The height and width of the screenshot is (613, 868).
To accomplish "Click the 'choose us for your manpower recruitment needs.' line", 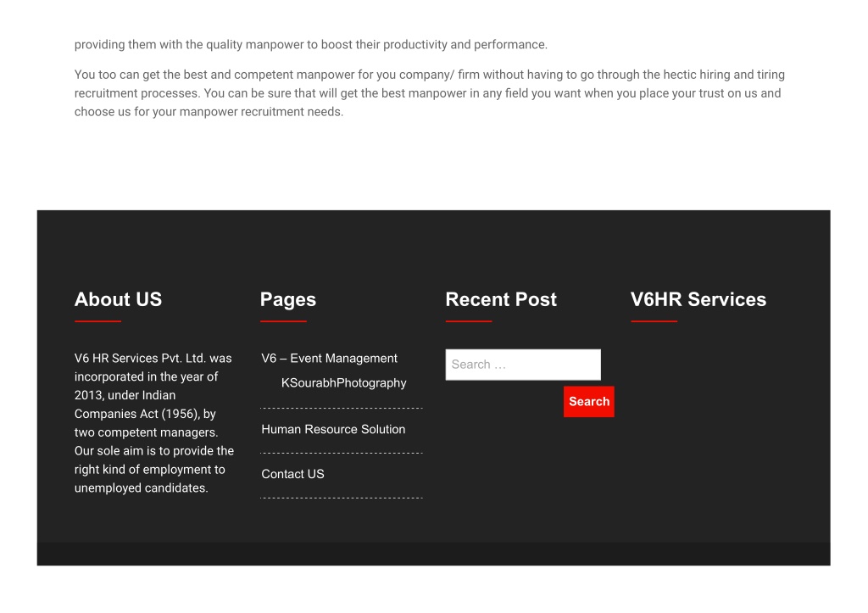I will (209, 111).
